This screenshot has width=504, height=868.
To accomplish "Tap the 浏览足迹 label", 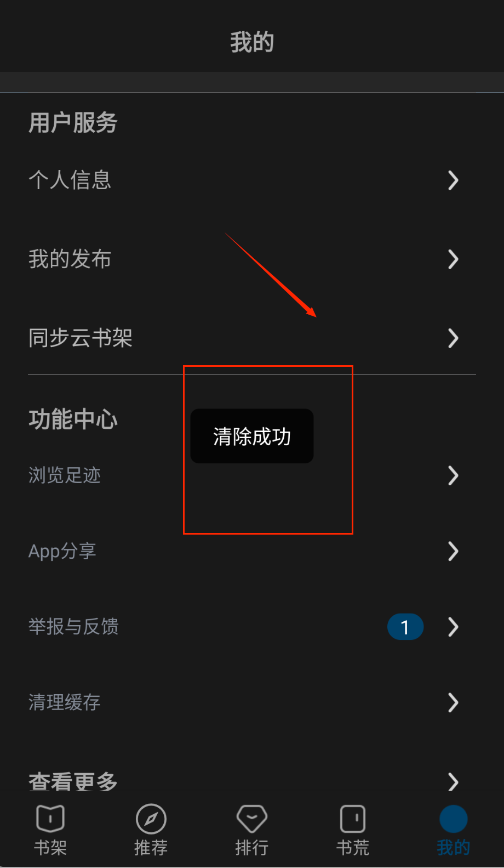I will (65, 475).
